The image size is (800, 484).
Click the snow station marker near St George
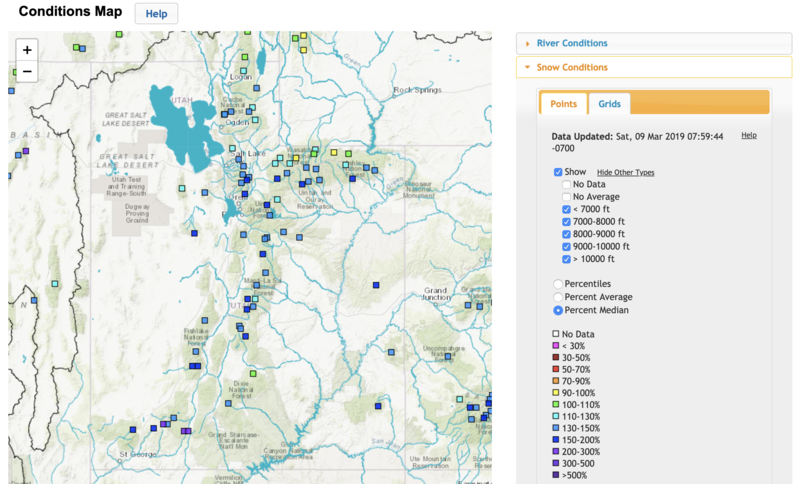pyautogui.click(x=132, y=428)
